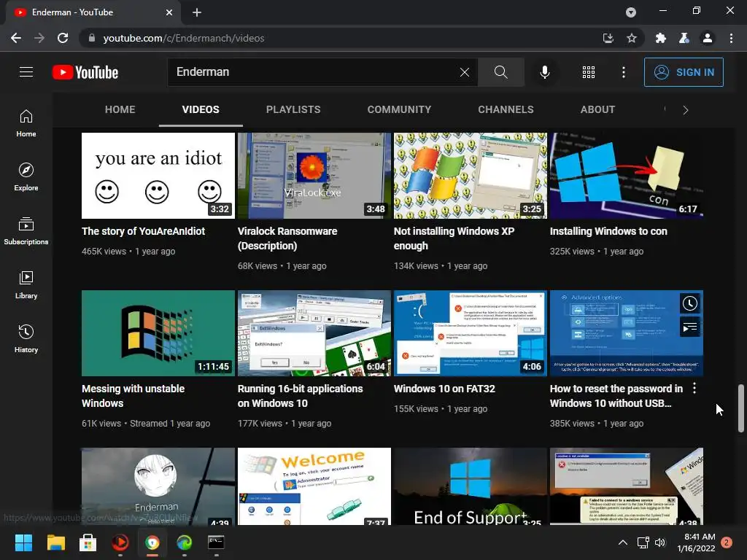This screenshot has width=747, height=560.
Task: Click the browser address bar URL
Action: pos(183,38)
